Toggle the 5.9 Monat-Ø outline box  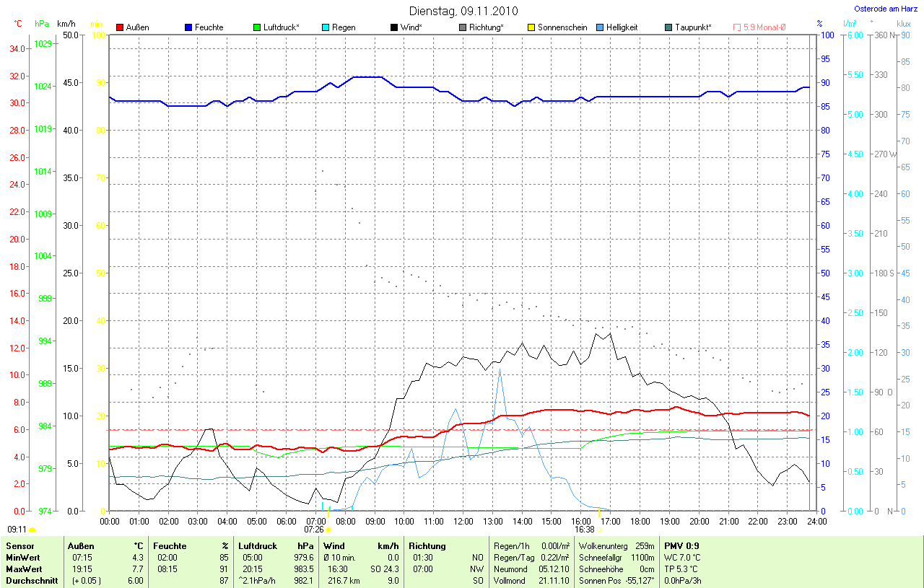737,27
